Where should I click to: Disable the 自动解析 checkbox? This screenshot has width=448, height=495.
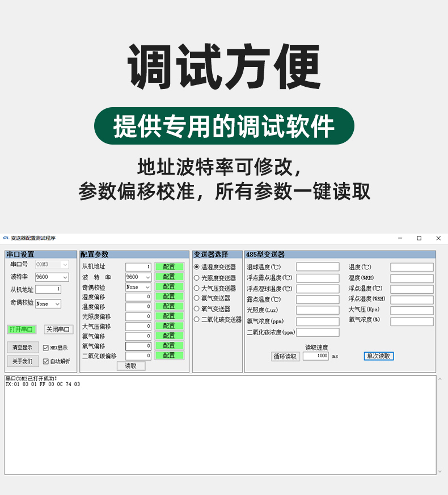pyautogui.click(x=46, y=361)
